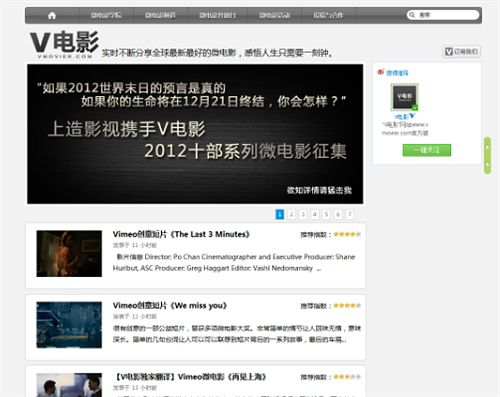This screenshot has height=397, width=500.
Task: Click the green 一键关注 follow button
Action: (427, 150)
